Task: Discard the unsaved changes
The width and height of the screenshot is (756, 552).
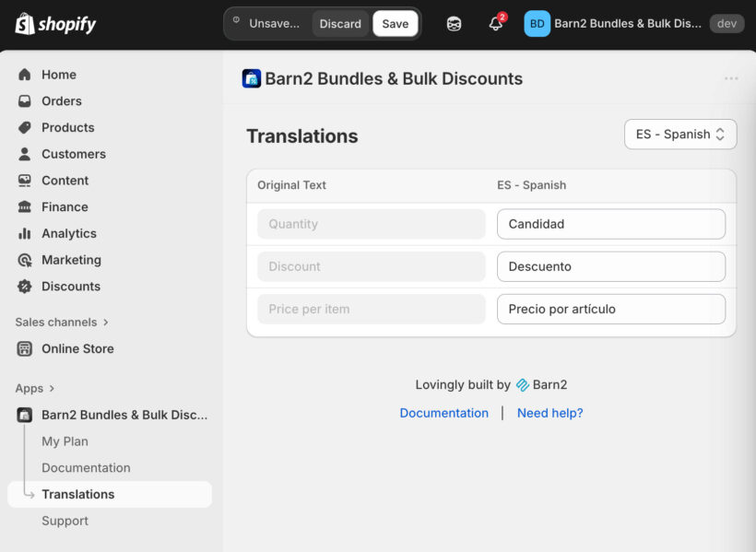Action: (x=340, y=24)
